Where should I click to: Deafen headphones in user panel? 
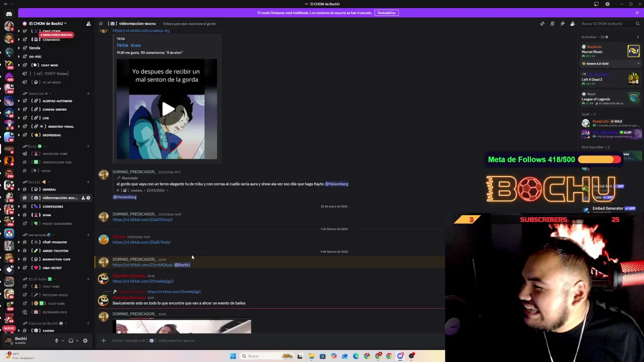pos(71,341)
